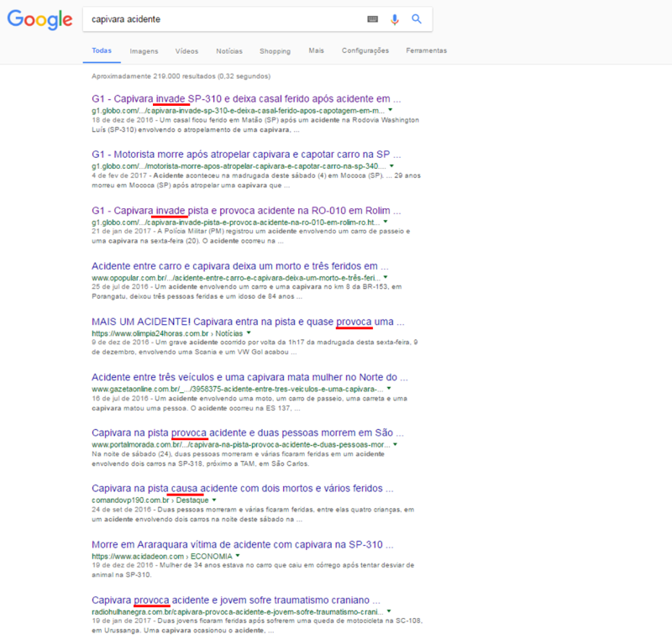Viewport: 672px width, 639px height.
Task: Click green URL starting 'www.opopular.com.br'
Action: pos(236,278)
